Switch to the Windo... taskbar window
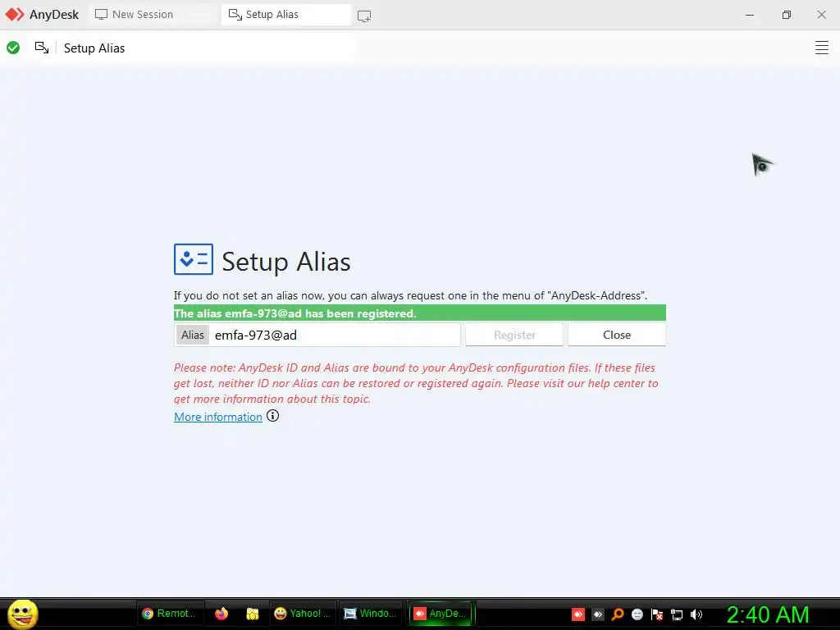 372,614
